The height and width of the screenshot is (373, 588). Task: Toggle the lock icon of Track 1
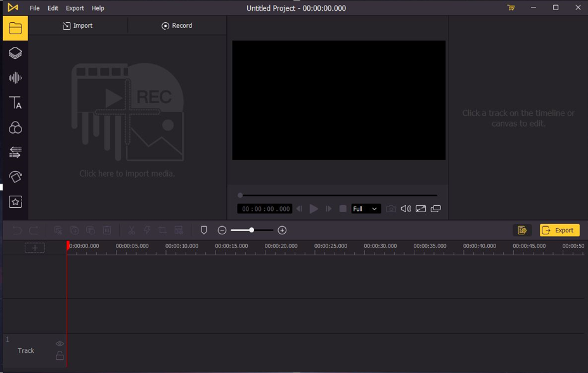[x=60, y=355]
